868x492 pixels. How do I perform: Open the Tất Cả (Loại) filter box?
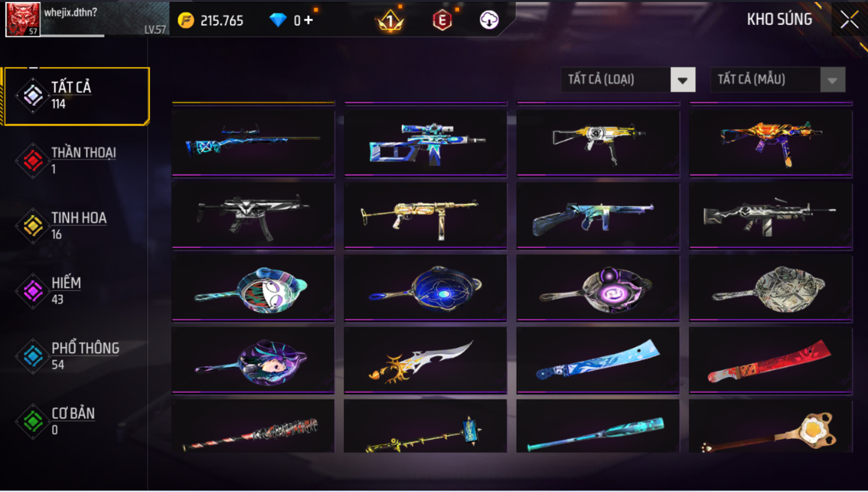pos(628,80)
